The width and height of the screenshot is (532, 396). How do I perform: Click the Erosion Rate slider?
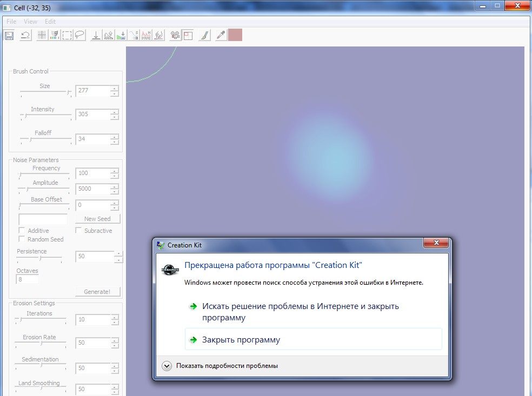pos(41,345)
